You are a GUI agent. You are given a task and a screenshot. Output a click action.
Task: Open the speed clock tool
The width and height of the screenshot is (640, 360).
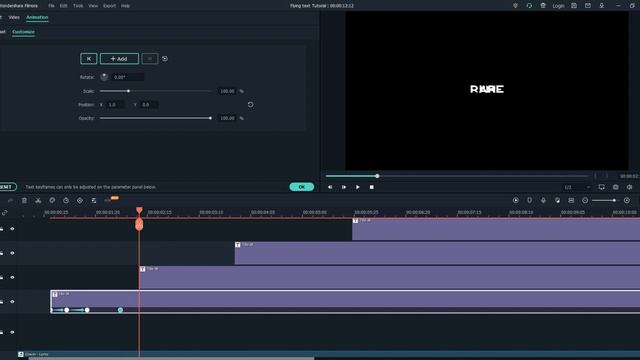point(66,200)
